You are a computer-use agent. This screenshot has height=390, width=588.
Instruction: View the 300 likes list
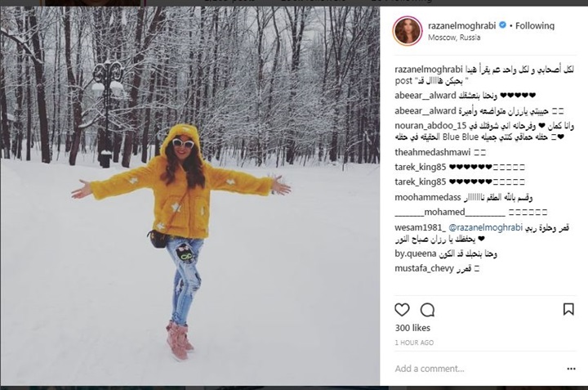pos(412,328)
